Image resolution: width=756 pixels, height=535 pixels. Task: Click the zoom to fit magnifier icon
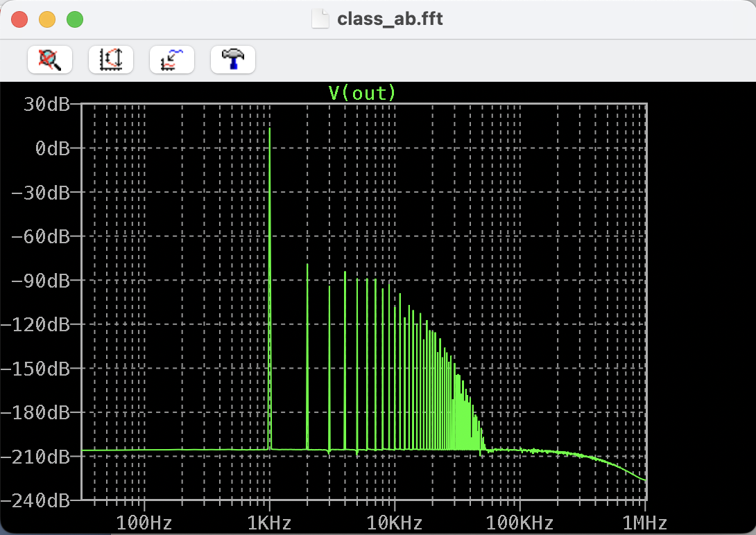[x=50, y=60]
